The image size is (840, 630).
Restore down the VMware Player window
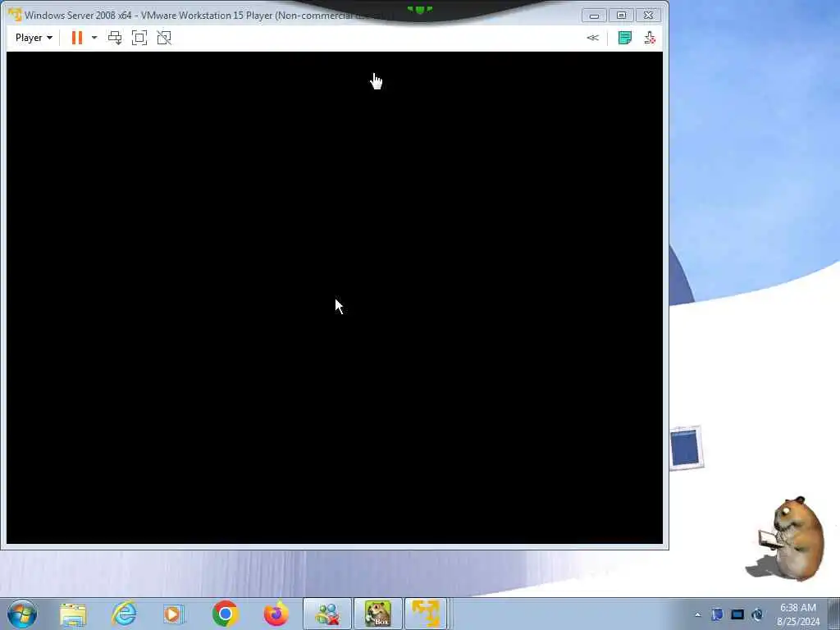click(622, 15)
